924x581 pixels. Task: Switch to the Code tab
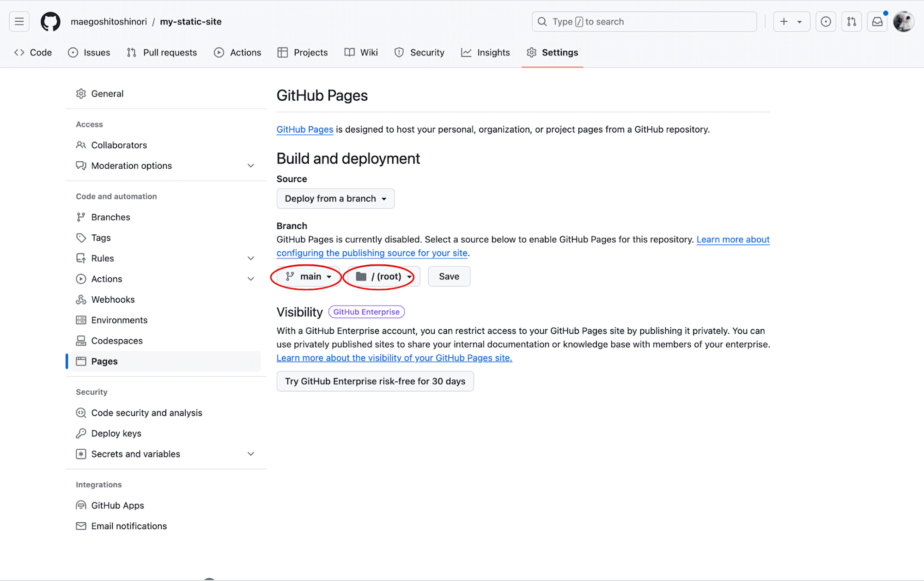point(33,53)
